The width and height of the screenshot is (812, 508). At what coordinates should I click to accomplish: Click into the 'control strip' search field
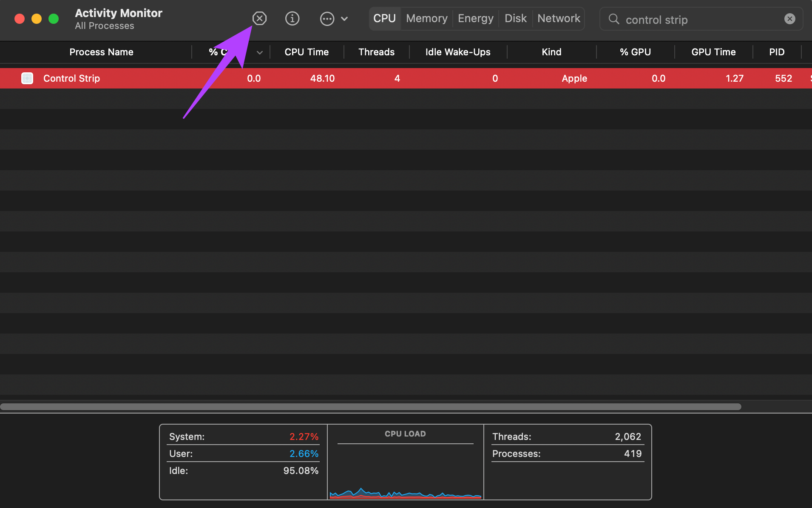click(697, 20)
